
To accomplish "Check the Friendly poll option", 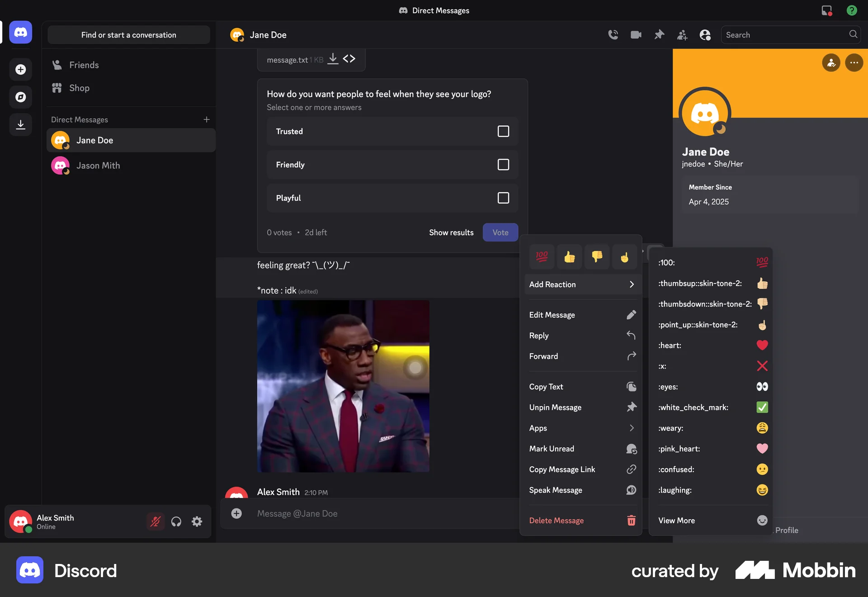I will [x=503, y=164].
